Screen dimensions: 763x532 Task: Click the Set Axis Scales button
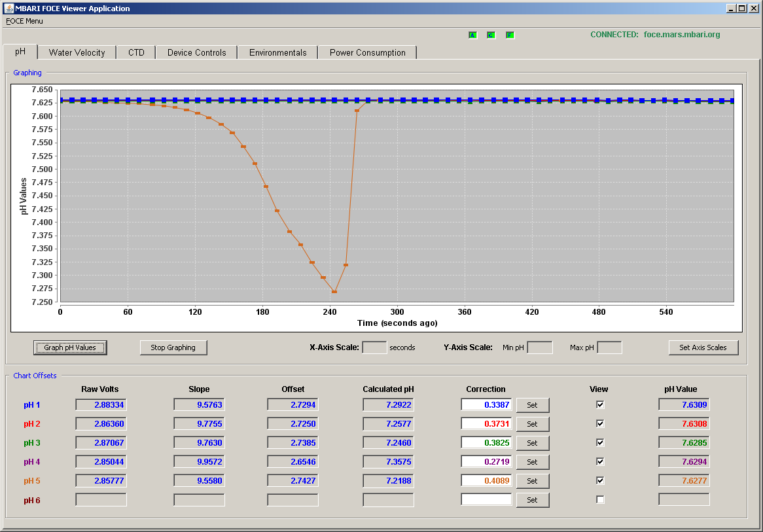pyautogui.click(x=703, y=347)
